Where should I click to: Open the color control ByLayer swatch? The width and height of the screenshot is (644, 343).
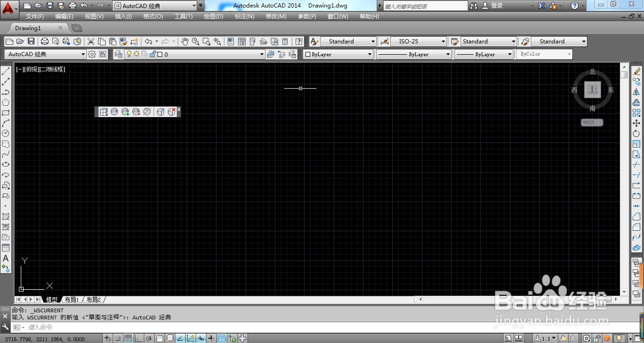(338, 54)
